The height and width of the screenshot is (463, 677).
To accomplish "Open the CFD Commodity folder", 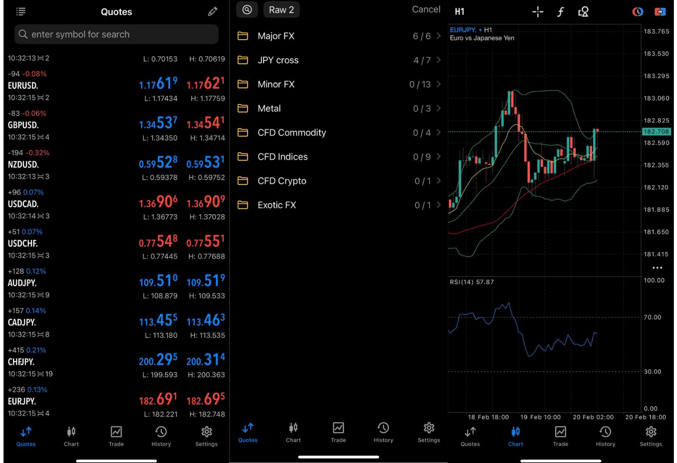I will click(x=338, y=133).
